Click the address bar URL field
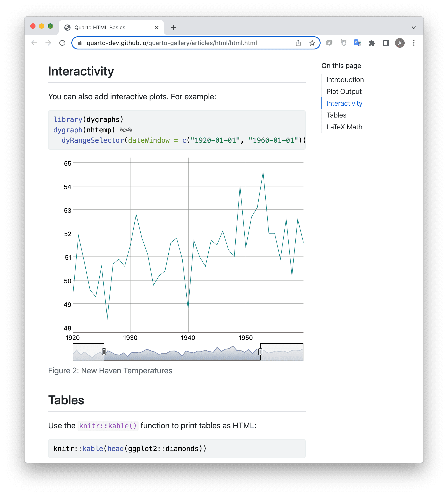Viewport: 448px width, 495px height. (172, 43)
